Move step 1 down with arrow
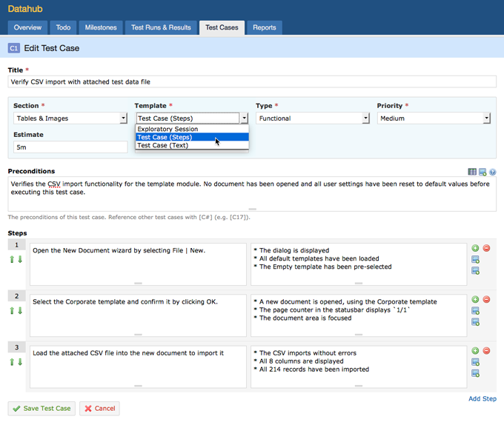 tap(20, 260)
